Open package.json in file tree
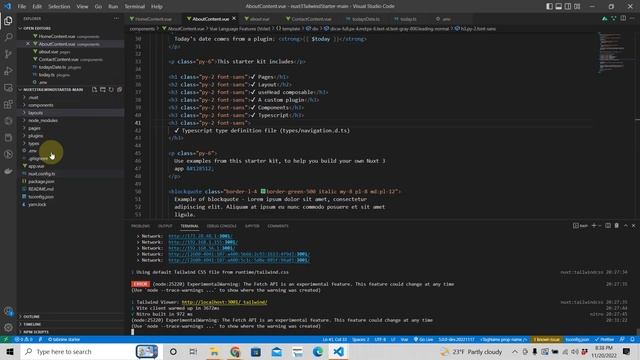This screenshot has height=360, width=640. [41, 181]
